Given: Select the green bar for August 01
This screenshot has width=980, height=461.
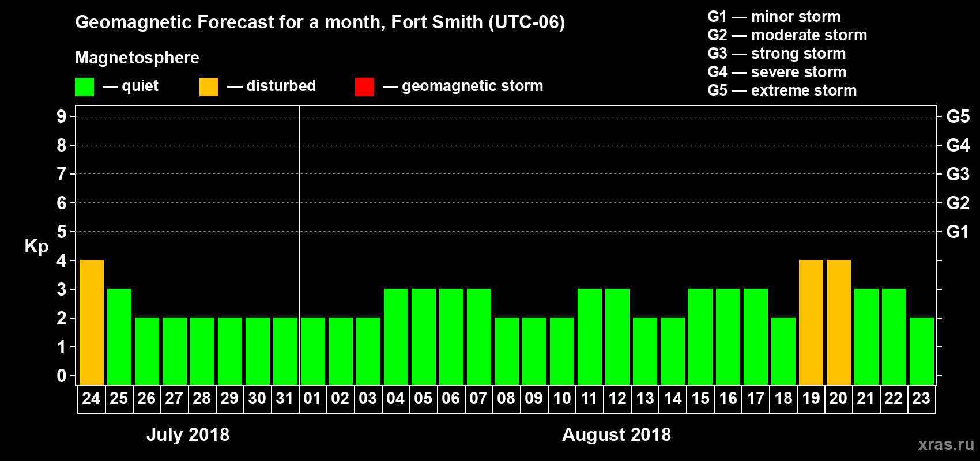Looking at the screenshot, I should (313, 351).
